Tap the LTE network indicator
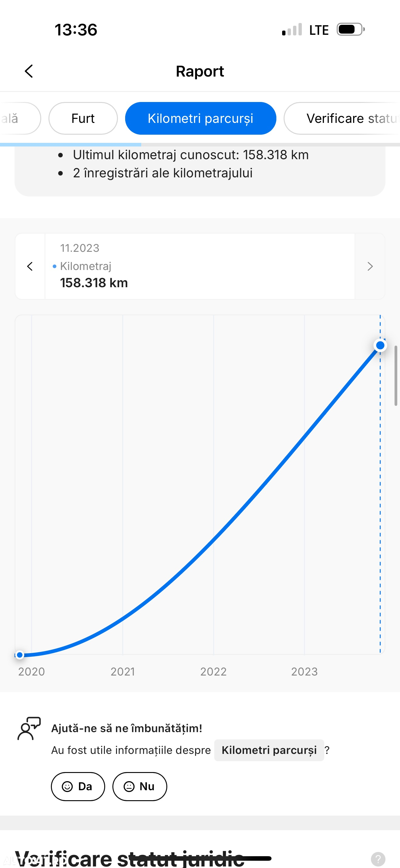 point(319,30)
